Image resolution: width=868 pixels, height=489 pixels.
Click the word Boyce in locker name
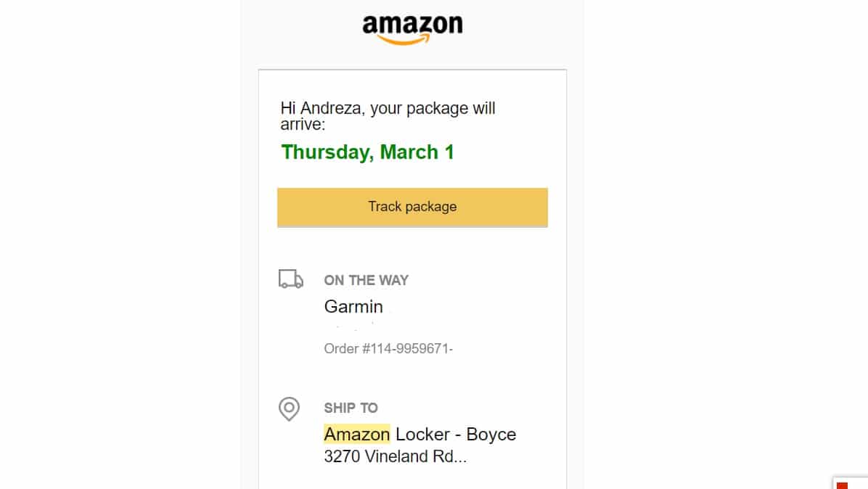[491, 435]
